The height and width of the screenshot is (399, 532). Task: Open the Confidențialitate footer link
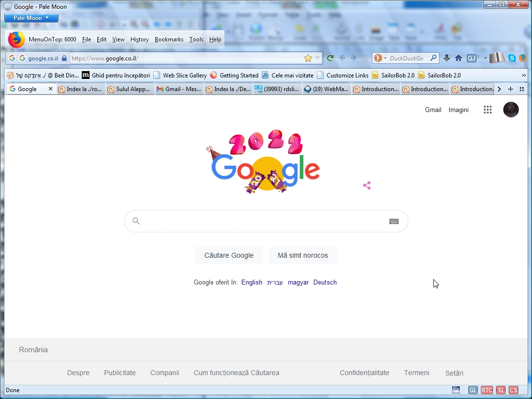365,373
